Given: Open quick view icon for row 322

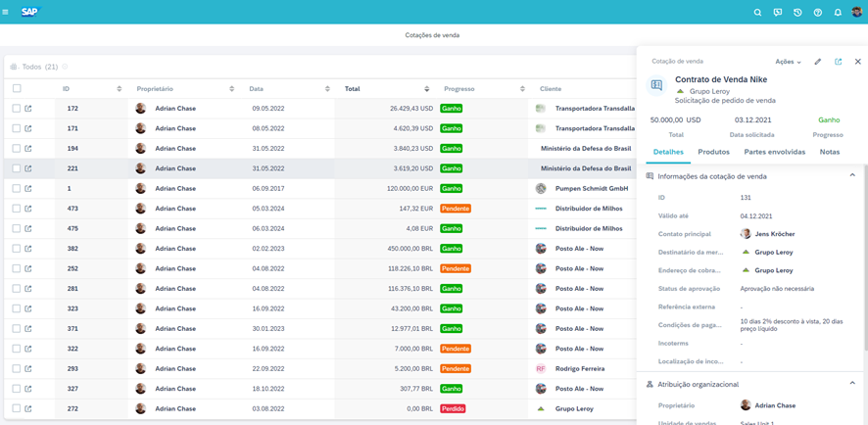Looking at the screenshot, I should click(28, 349).
